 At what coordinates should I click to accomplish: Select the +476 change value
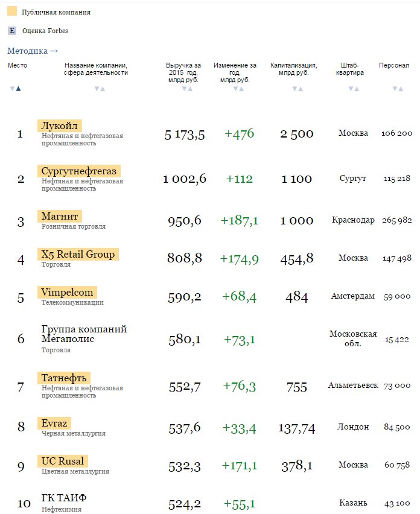click(240, 134)
